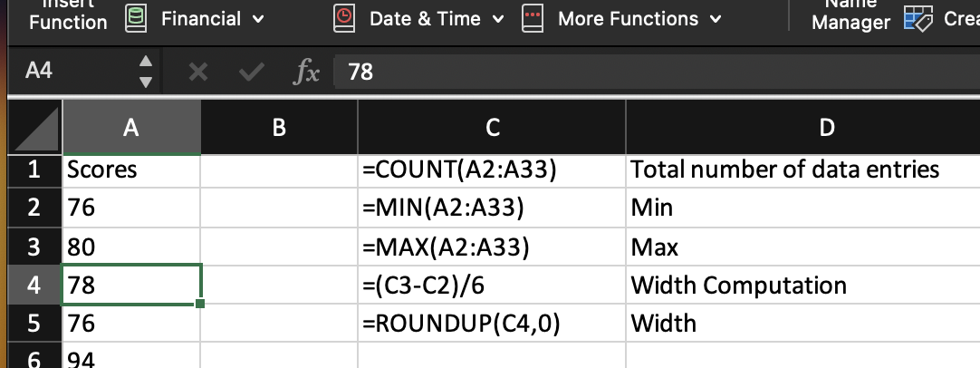
Task: Select all cells using the corner triangle
Action: pyautogui.click(x=35, y=129)
